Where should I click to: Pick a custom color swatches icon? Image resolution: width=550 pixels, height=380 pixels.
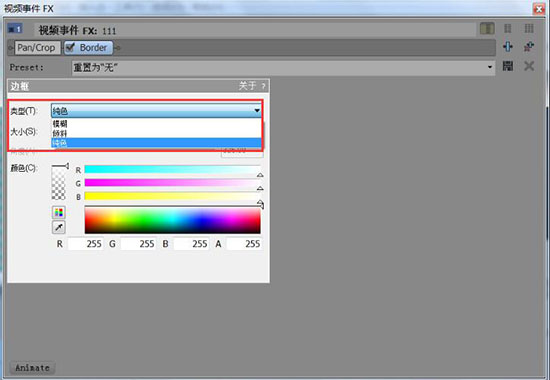pyautogui.click(x=59, y=212)
